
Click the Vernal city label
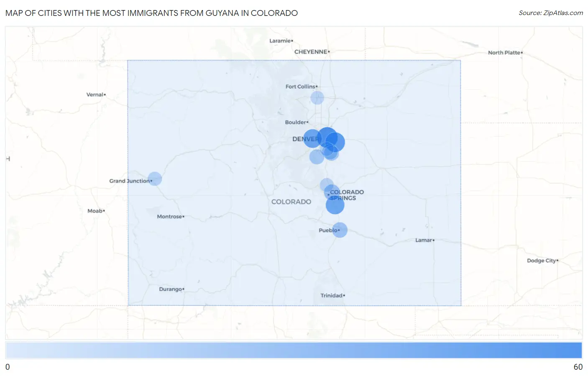click(x=96, y=95)
